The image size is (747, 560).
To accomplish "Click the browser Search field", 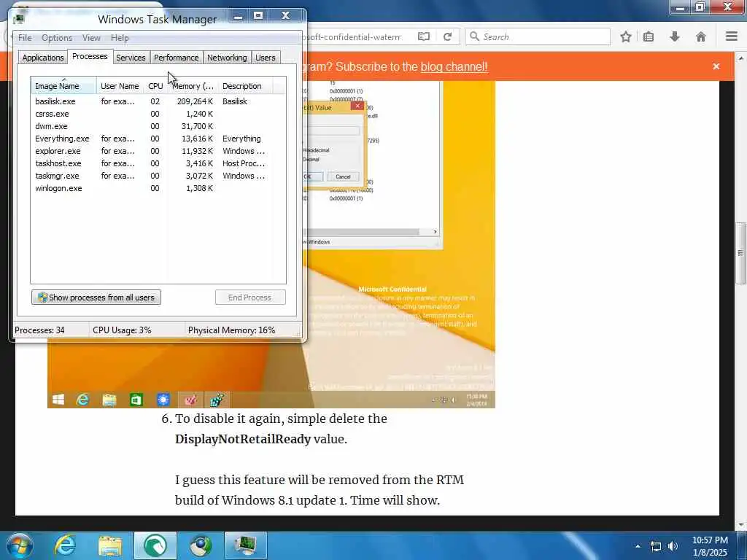I will (x=538, y=36).
